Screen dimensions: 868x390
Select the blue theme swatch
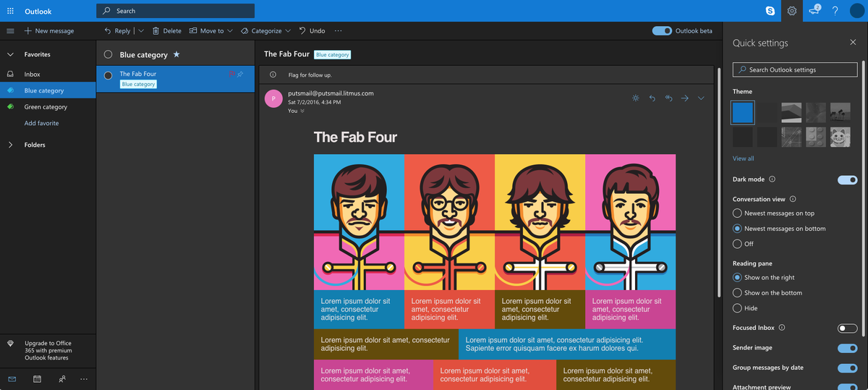[744, 112]
